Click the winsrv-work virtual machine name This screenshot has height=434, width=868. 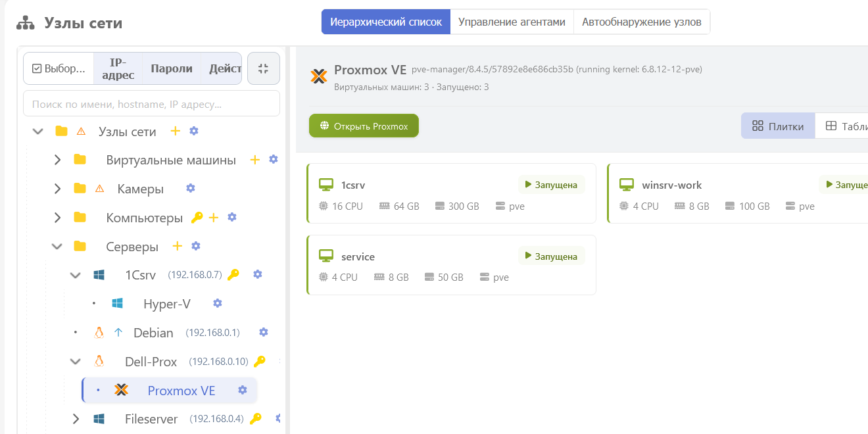click(672, 185)
